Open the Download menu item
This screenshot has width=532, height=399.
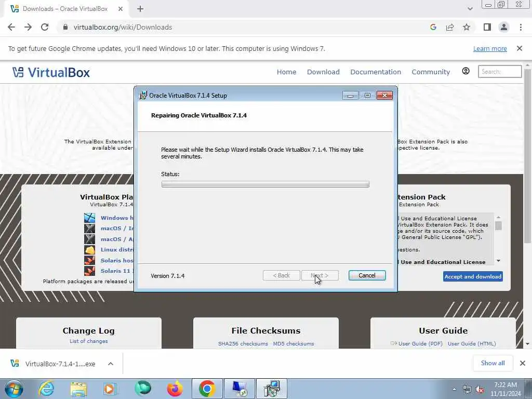323,72
